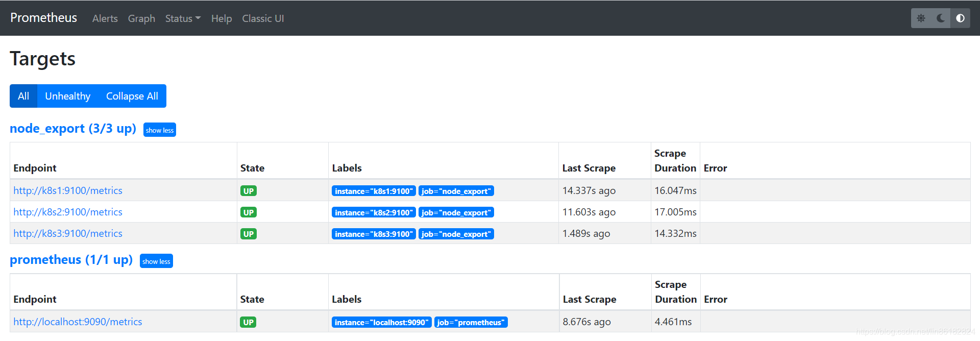Go to Alerts page
980x341 pixels.
(105, 18)
